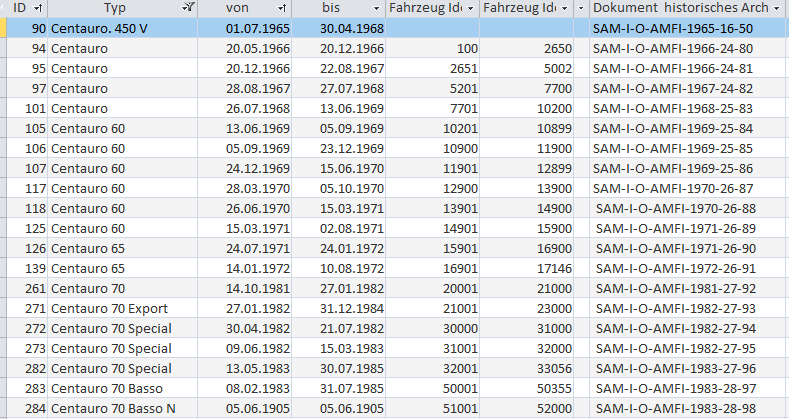Open the von column sort dropdown arrow

coord(283,8)
